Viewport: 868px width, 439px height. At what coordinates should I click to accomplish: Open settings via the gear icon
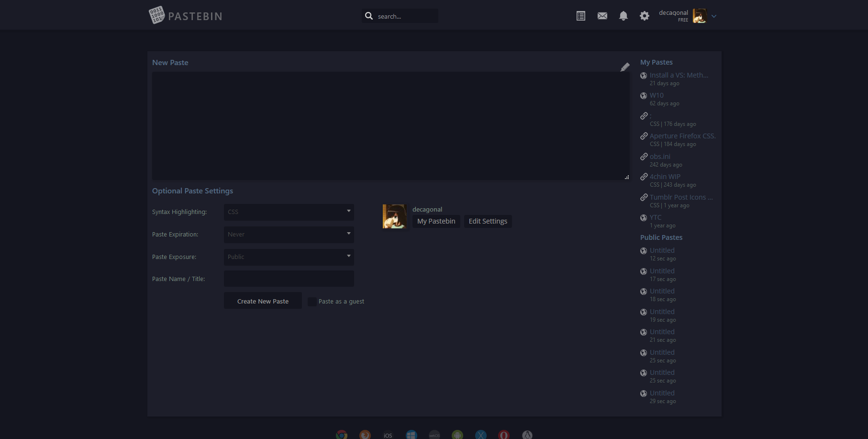[x=645, y=15]
